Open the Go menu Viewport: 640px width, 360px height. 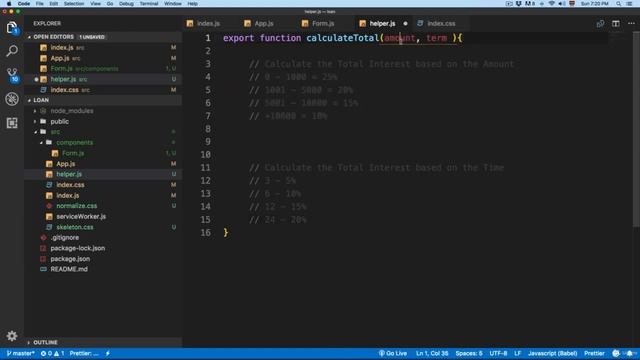coord(110,4)
